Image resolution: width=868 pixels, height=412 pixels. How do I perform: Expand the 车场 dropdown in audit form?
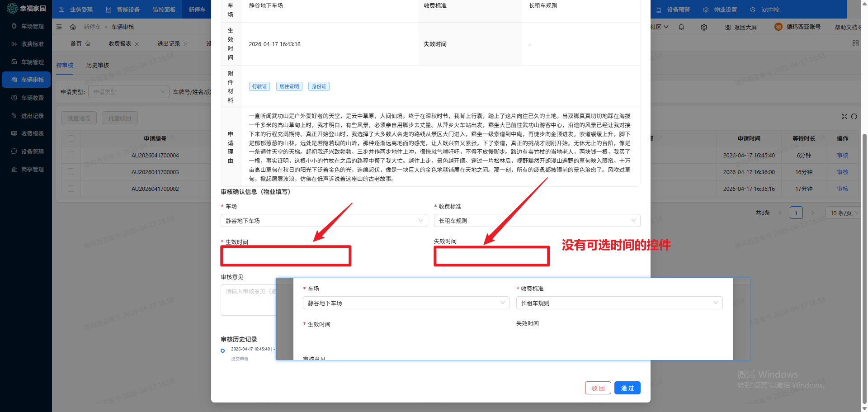[x=324, y=221]
